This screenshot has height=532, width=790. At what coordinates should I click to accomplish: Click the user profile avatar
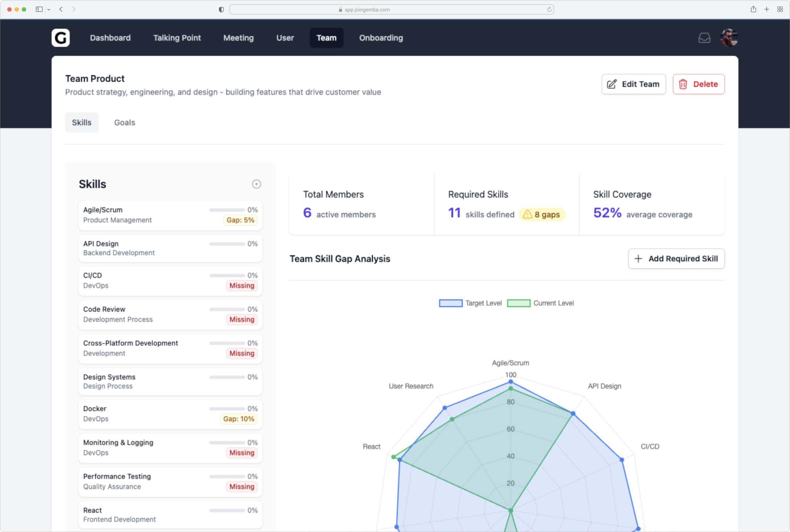pos(729,38)
